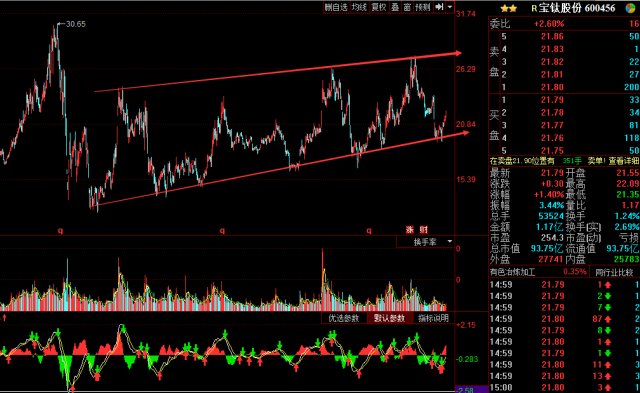Toggle 叠 overlay comparison button
Screen dimensions: 640x393
395,7
